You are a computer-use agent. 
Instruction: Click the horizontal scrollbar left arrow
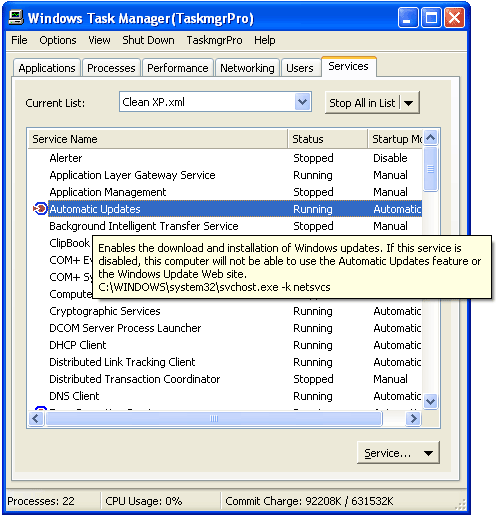[36, 418]
